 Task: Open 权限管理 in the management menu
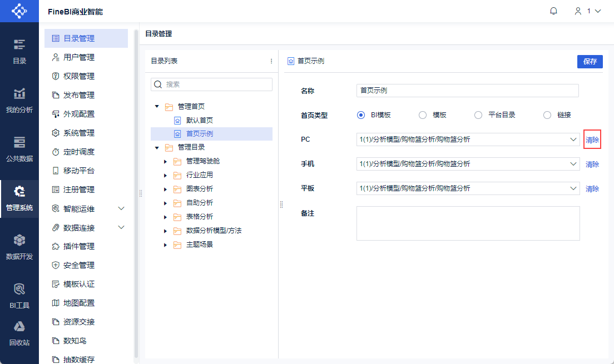78,76
